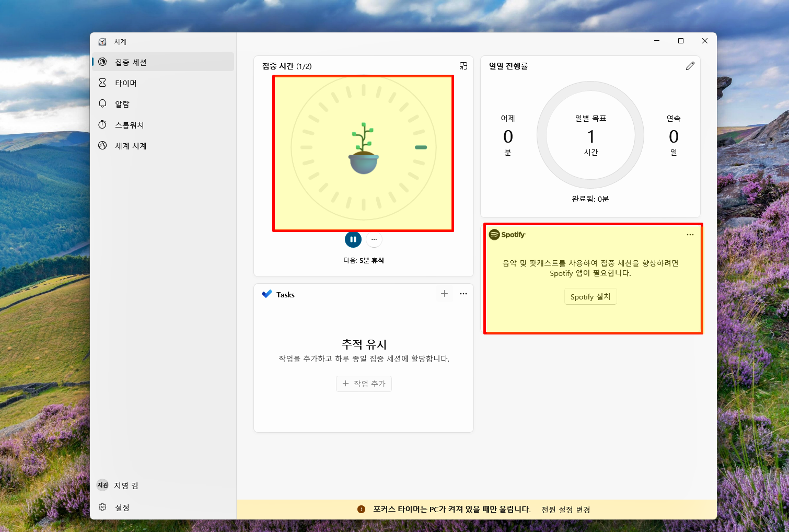This screenshot has width=789, height=532.
Task: Edit daily progress goal with pencil icon
Action: click(x=690, y=66)
